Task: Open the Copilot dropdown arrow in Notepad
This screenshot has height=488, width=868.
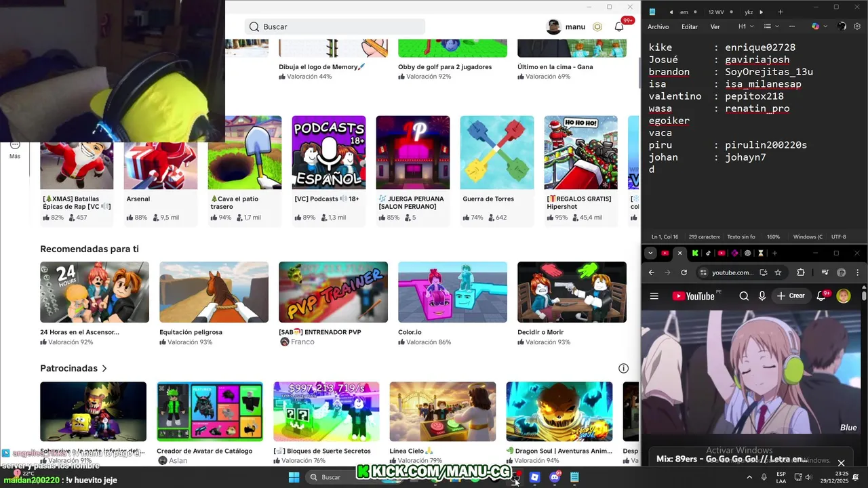Action: (x=825, y=26)
